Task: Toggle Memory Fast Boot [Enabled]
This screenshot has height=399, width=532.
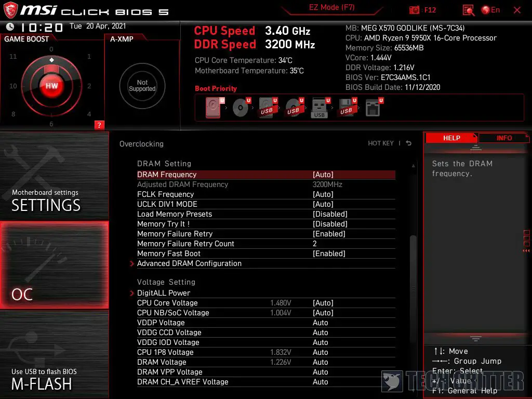Action: click(266, 253)
